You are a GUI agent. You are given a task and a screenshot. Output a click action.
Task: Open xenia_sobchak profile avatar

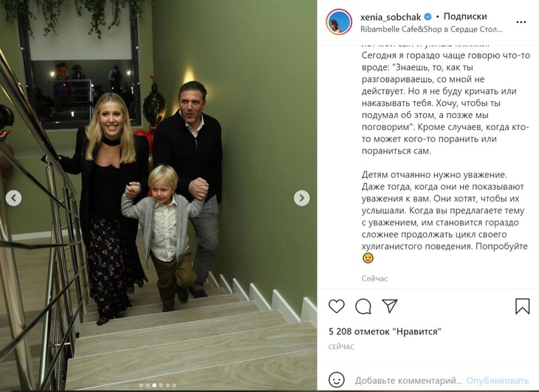tap(339, 22)
